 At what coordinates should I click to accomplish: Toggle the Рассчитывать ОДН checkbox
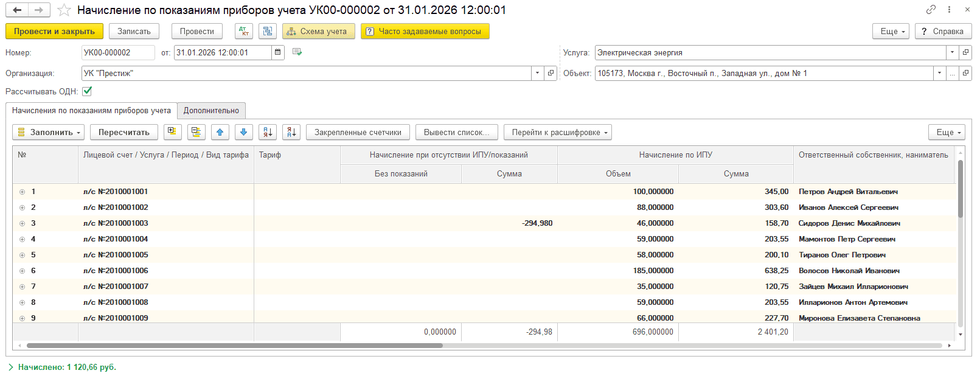pos(87,91)
